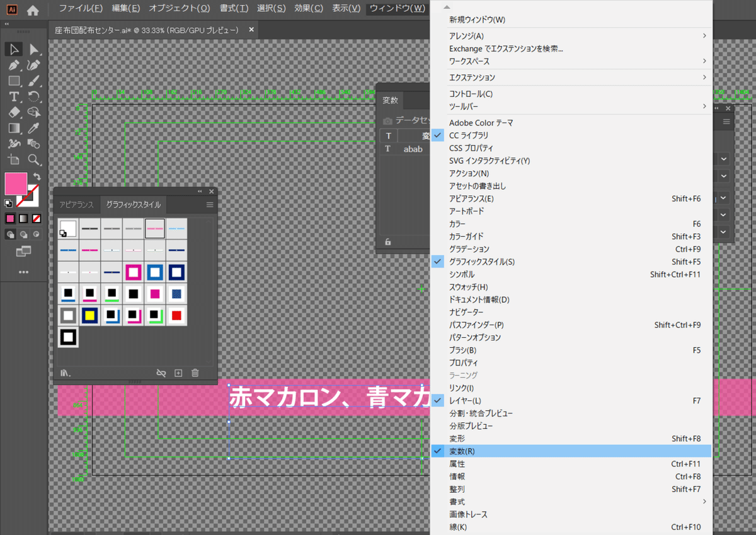Select the Curvature tool

[x=34, y=65]
